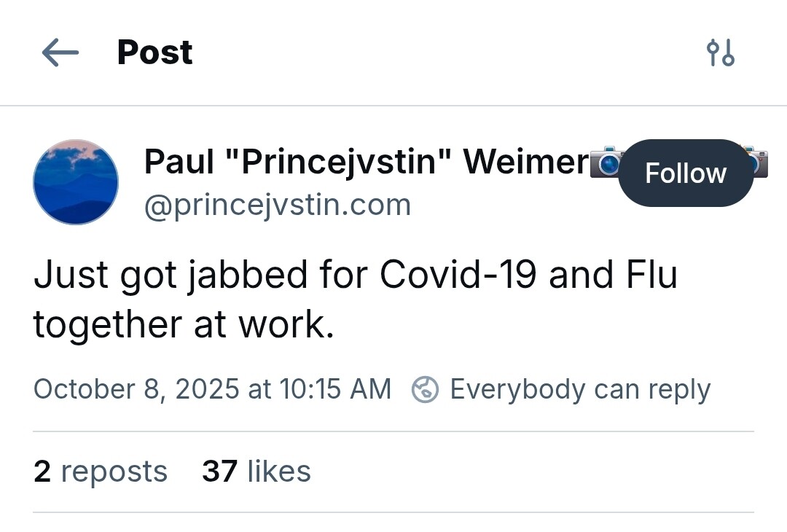Visit the @princejvstin.com handle

278,205
